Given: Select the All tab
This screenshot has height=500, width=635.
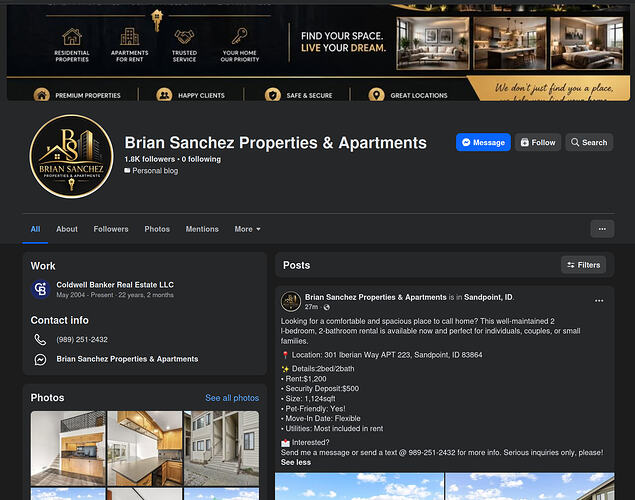Looking at the screenshot, I should coord(35,229).
